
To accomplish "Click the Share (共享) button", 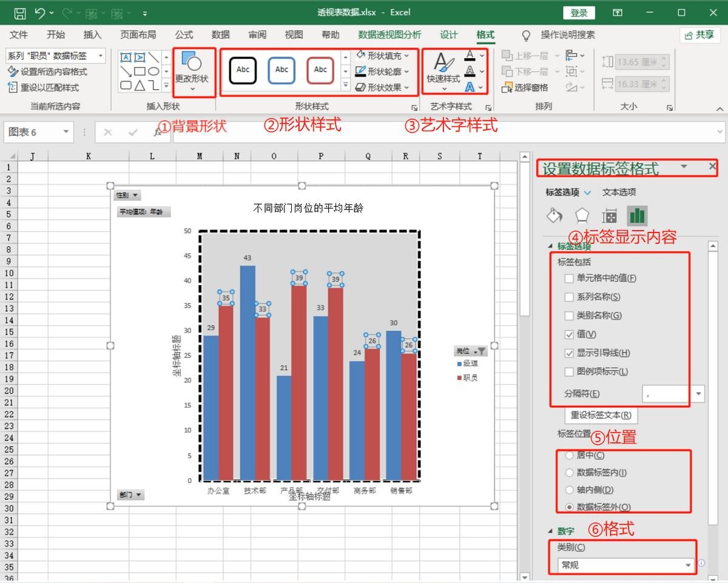I will 699,35.
